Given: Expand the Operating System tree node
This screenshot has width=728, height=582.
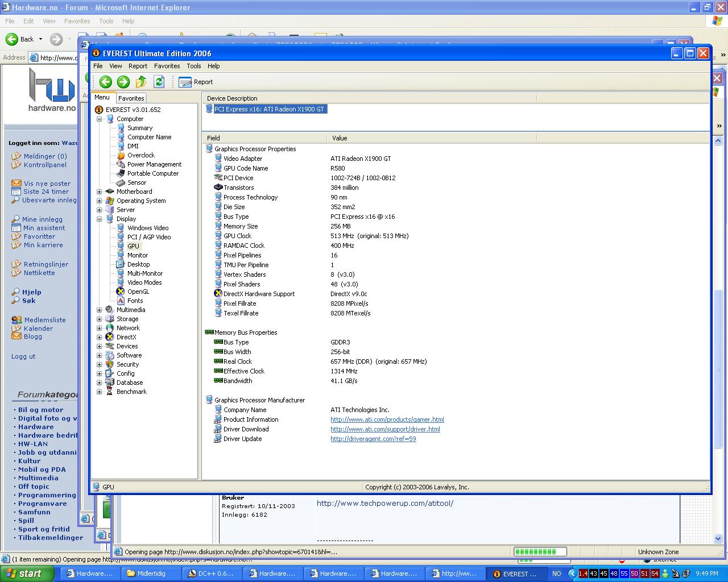Looking at the screenshot, I should point(99,201).
